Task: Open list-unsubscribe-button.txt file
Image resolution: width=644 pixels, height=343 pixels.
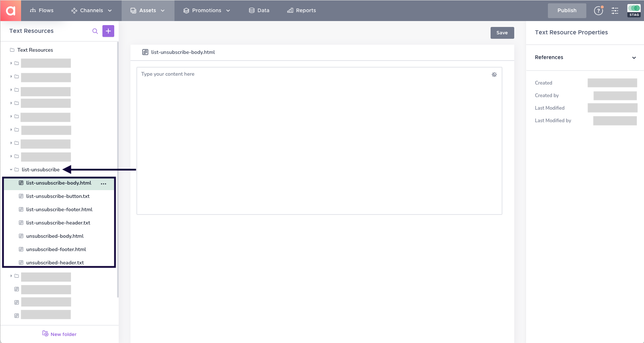Action: click(x=58, y=196)
